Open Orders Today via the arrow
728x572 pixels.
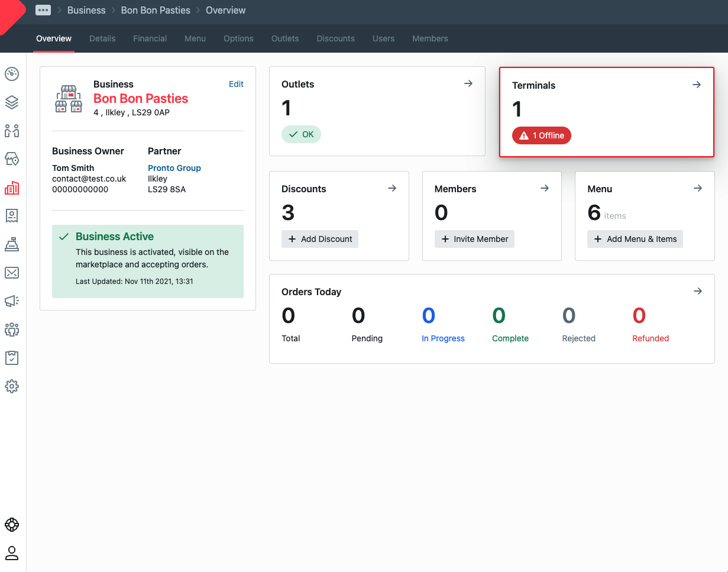(x=698, y=291)
